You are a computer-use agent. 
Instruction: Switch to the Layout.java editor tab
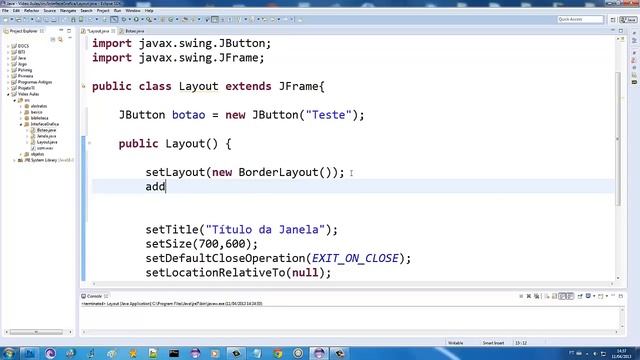[x=98, y=31]
